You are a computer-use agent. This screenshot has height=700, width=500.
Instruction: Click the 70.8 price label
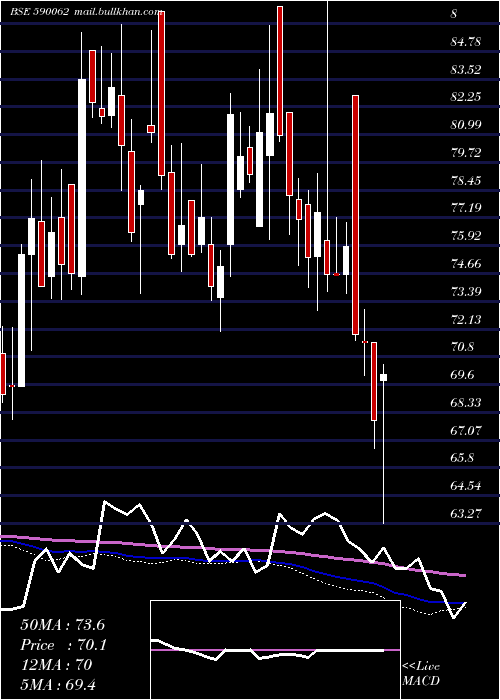click(x=463, y=346)
